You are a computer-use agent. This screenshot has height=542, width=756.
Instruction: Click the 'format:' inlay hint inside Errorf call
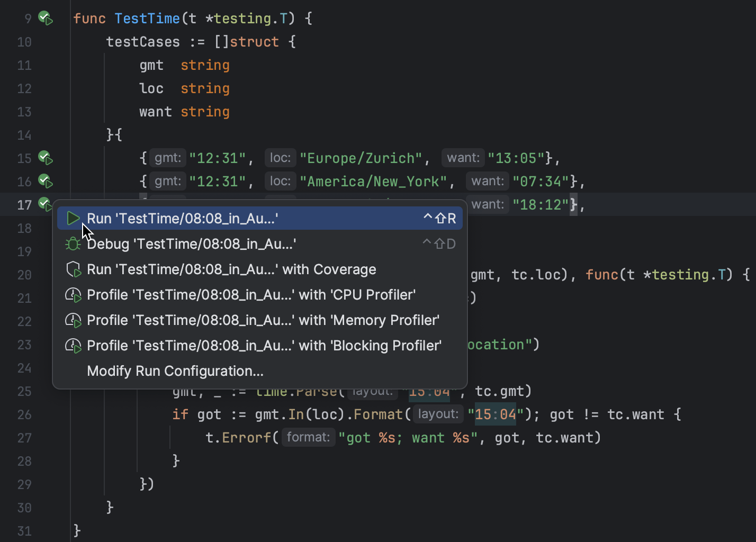[308, 437]
